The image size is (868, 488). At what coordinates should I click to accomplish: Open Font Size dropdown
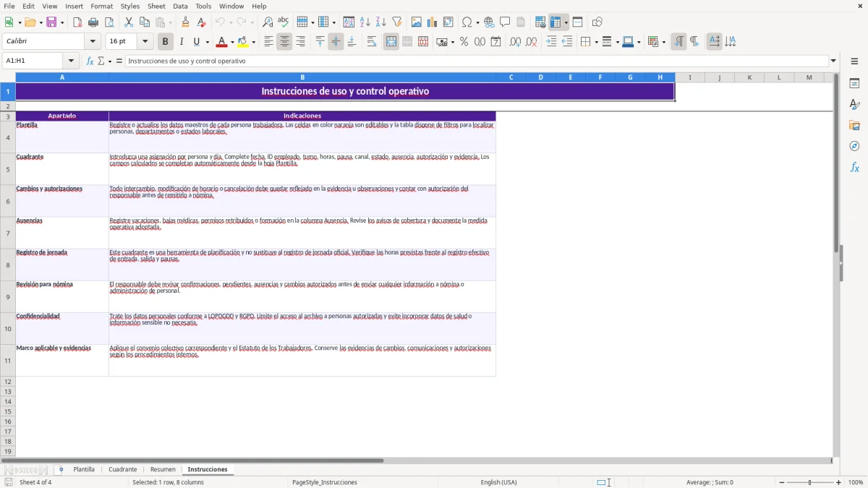(145, 42)
